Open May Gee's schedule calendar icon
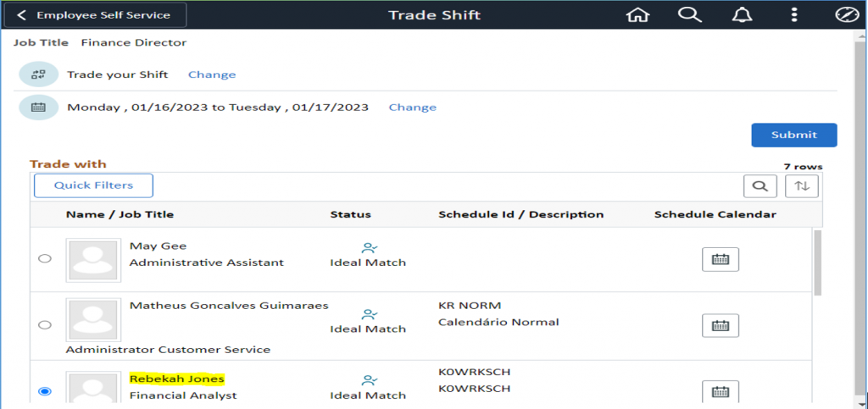The width and height of the screenshot is (868, 409). (x=721, y=259)
